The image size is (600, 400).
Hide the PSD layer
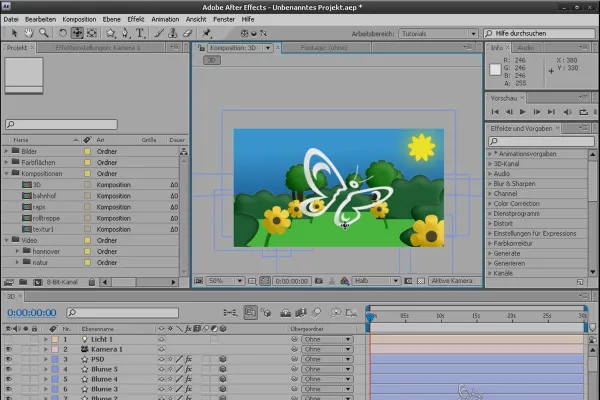pos(8,359)
